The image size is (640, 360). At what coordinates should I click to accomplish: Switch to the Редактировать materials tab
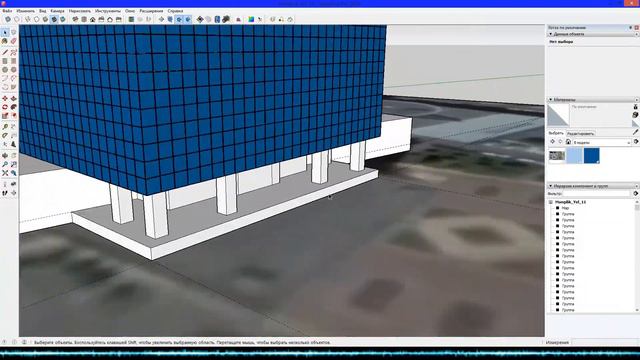tap(580, 133)
